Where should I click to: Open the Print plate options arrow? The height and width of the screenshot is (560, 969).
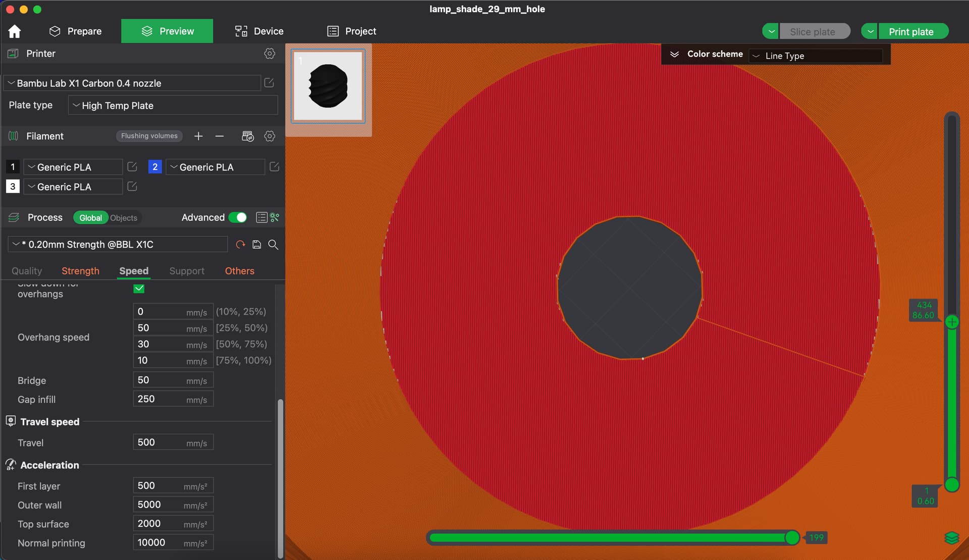pos(870,31)
